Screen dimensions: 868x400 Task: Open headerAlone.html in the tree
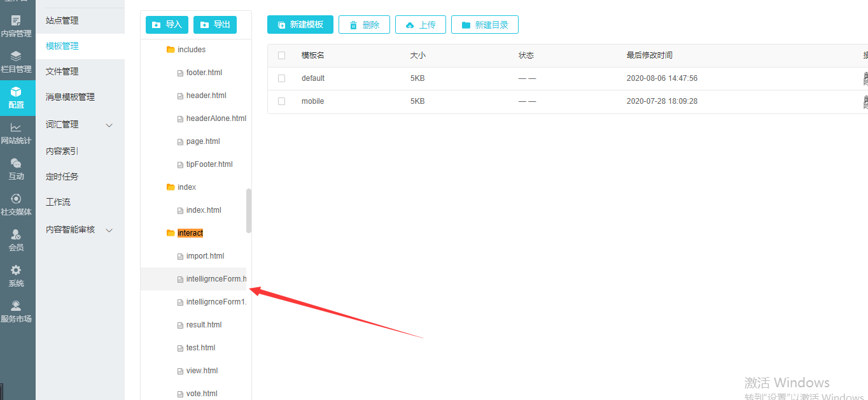pos(216,118)
